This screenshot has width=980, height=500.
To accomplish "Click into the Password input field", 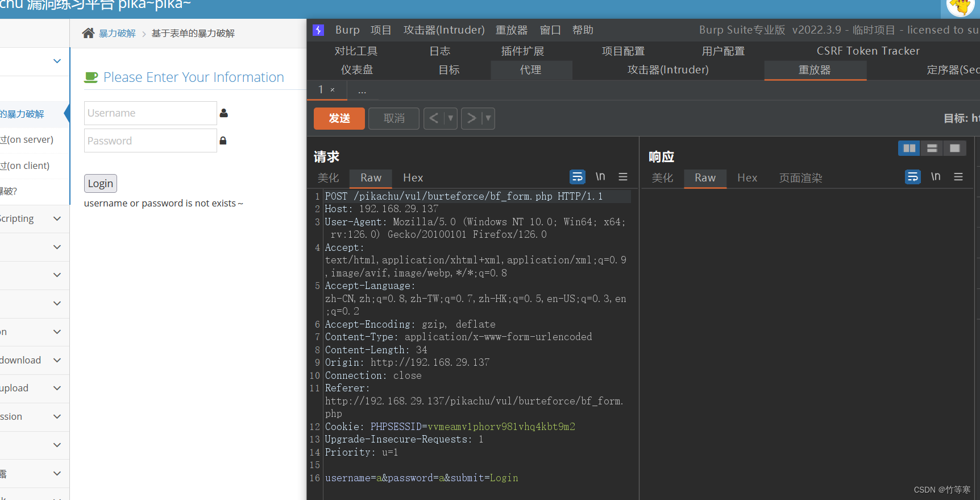I will 151,141.
